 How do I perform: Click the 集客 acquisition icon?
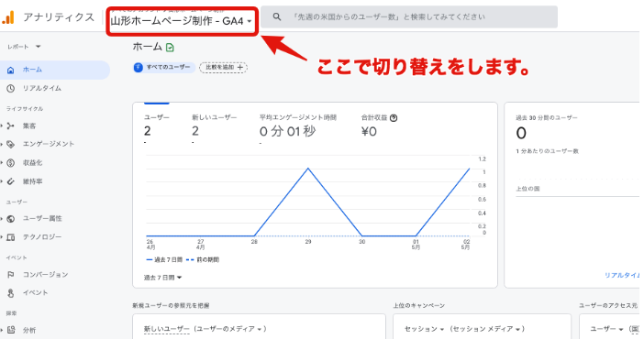coord(11,126)
